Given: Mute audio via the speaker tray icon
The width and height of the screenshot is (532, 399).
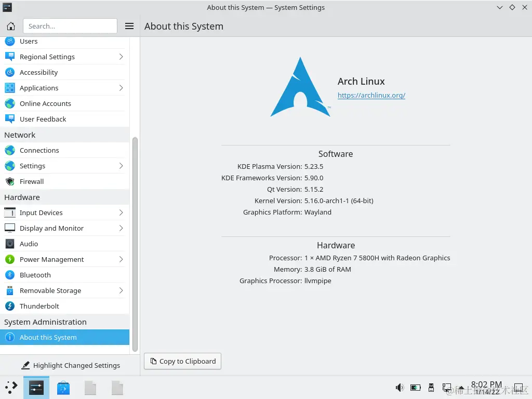Looking at the screenshot, I should pos(400,388).
